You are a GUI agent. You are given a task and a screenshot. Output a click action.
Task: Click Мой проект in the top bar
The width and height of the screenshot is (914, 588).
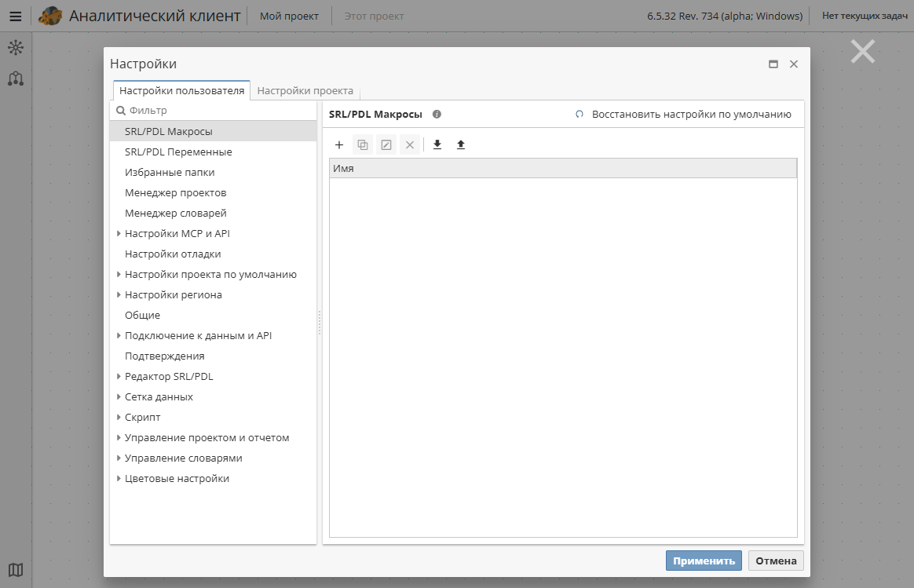(x=291, y=15)
